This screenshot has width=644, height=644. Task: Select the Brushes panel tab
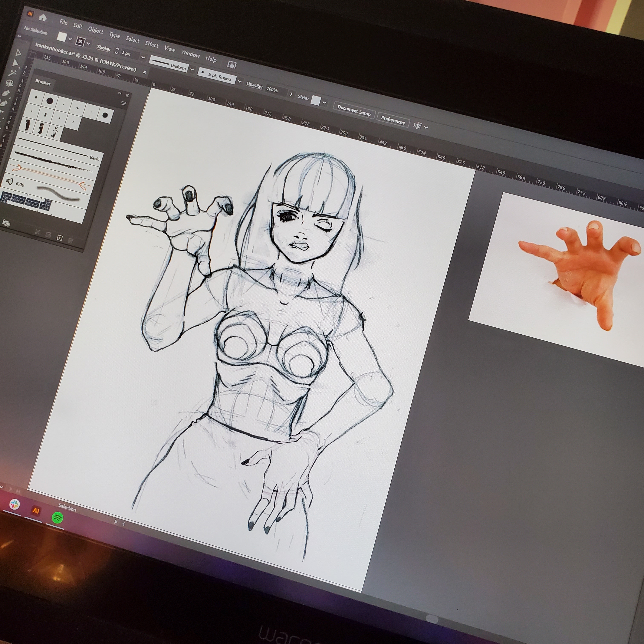[43, 83]
